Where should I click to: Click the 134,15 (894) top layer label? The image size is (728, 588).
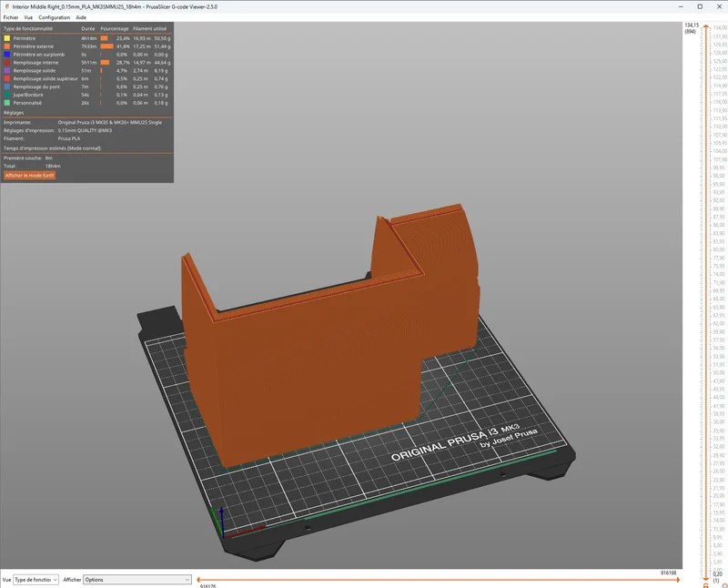pos(692,28)
